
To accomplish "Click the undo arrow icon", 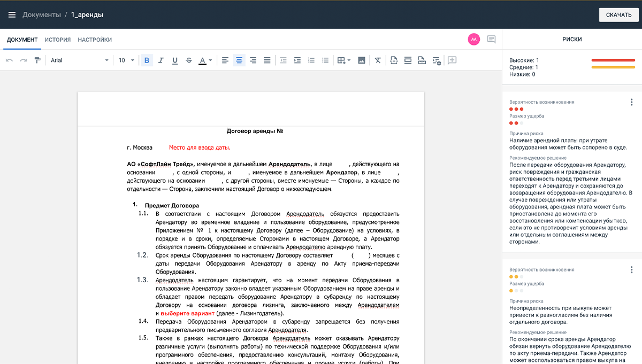I will point(9,60).
